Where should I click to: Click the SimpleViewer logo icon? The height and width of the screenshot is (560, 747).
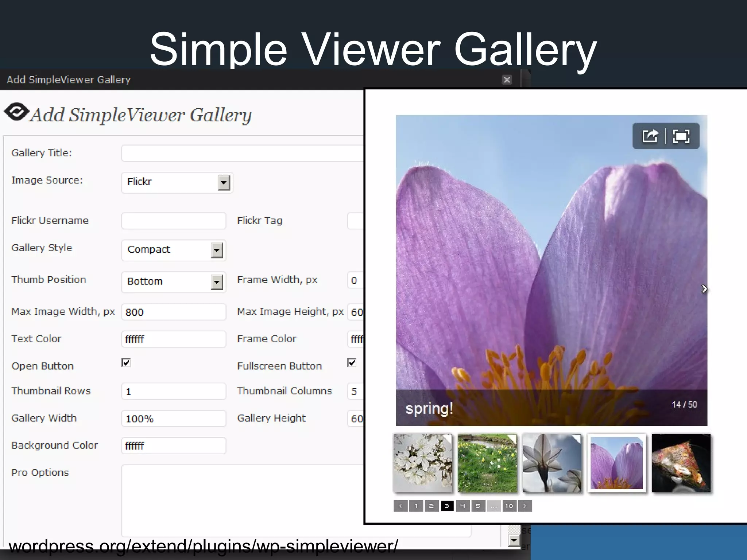point(16,111)
